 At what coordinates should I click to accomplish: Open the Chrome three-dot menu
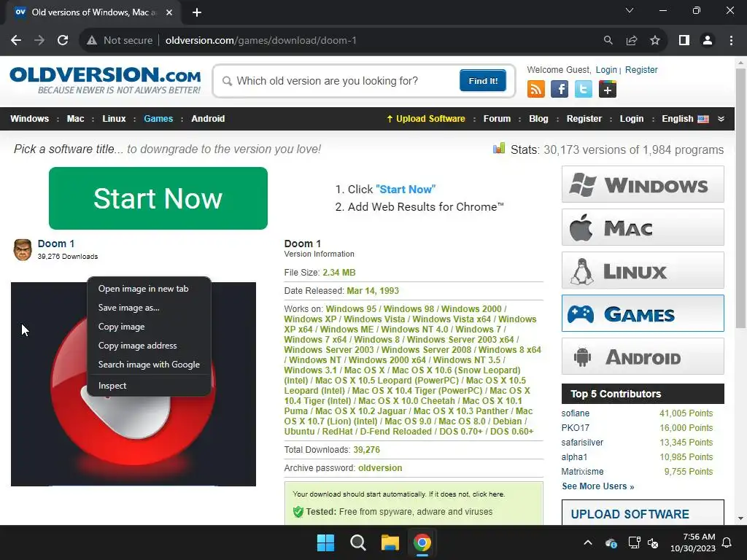731,41
